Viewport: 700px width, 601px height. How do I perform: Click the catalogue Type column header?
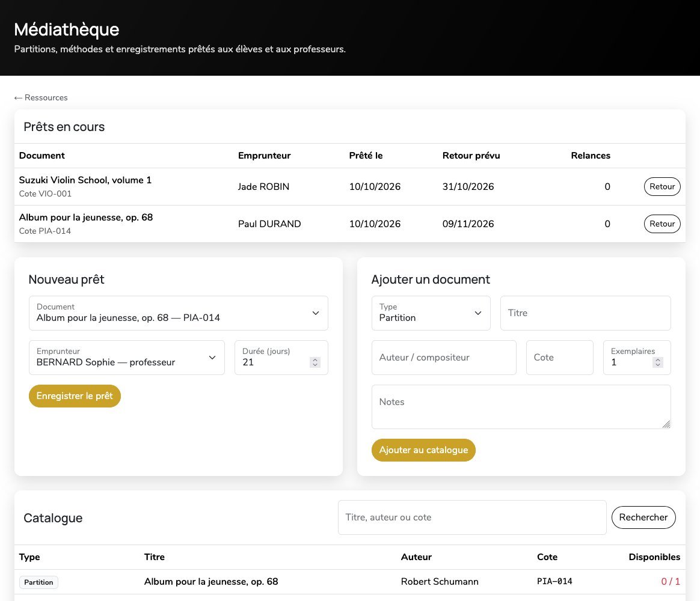[29, 557]
